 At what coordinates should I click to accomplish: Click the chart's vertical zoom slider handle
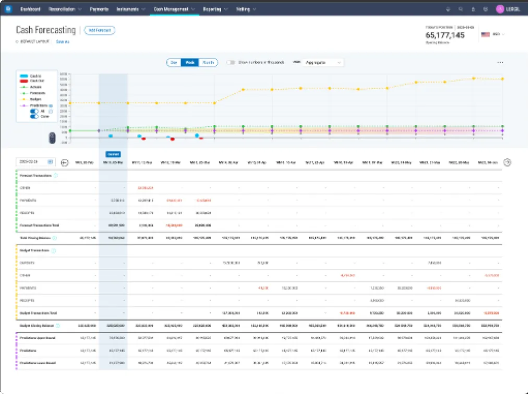52,138
